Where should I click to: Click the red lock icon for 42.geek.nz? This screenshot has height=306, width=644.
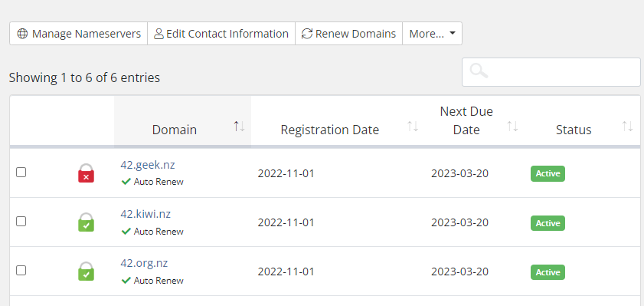point(87,173)
